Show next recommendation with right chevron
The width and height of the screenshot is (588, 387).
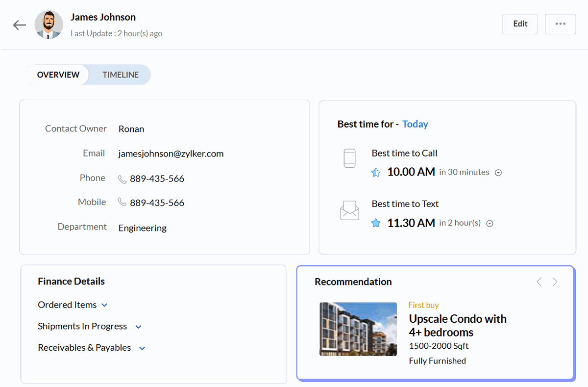click(x=555, y=282)
